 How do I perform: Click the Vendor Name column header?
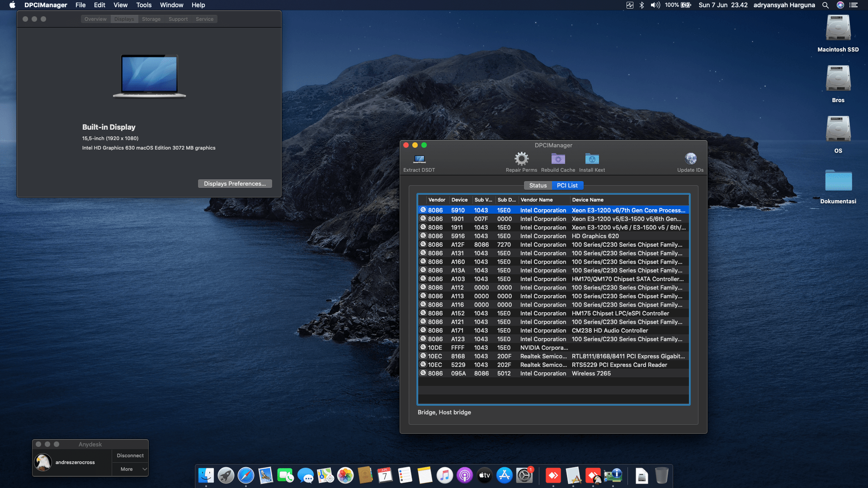[x=544, y=200]
